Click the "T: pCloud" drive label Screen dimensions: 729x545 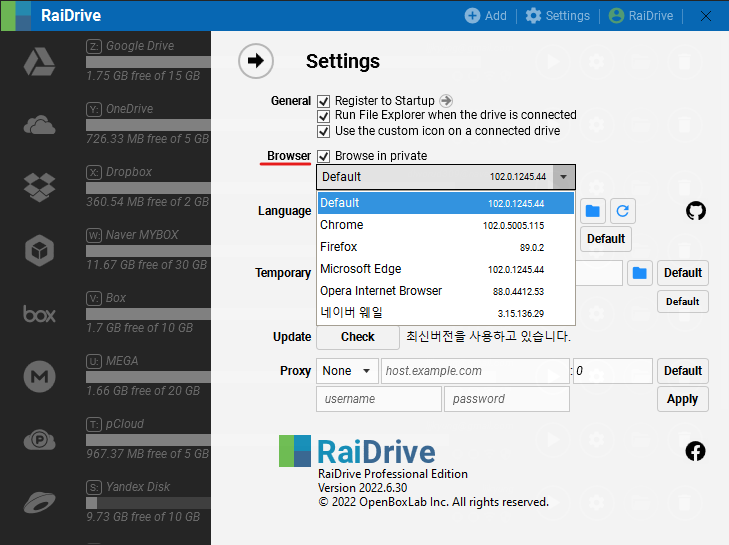115,424
